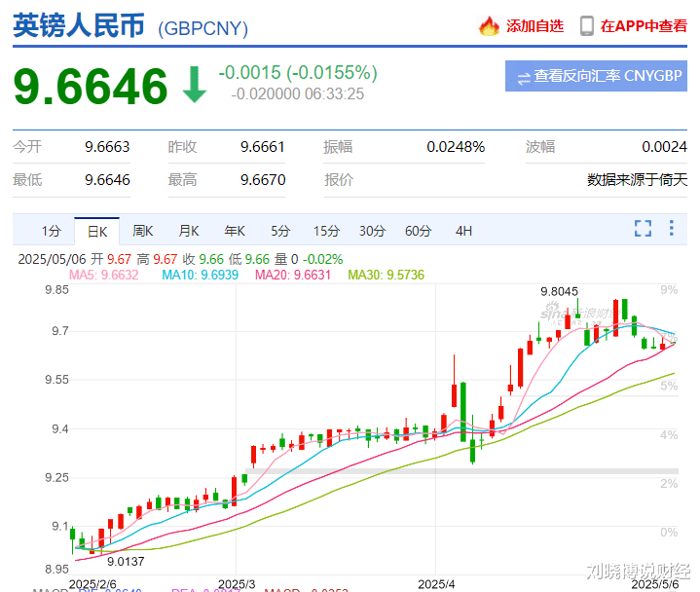Switch to the 30分 chart tab

372,231
